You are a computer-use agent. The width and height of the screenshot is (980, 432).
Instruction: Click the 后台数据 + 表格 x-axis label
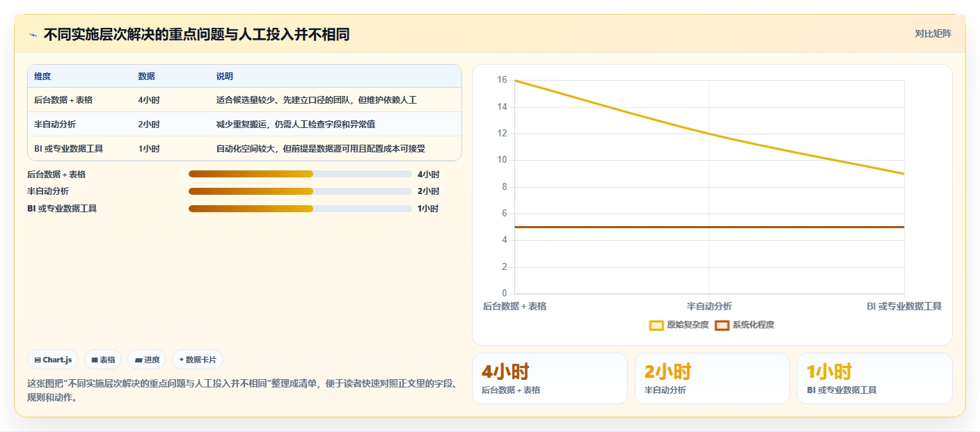coord(514,306)
